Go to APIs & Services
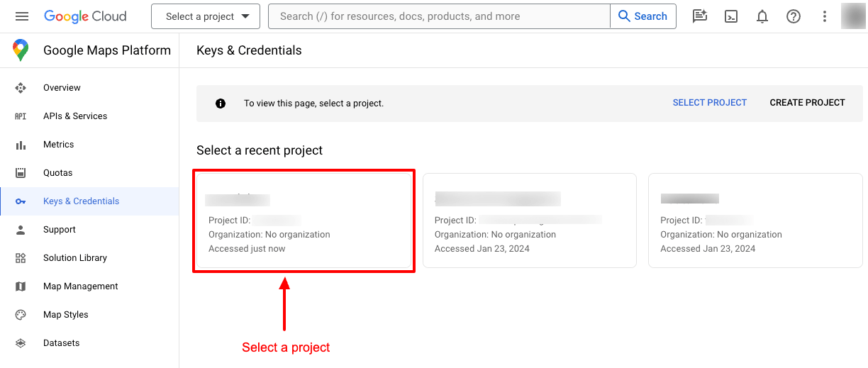The image size is (868, 368). click(74, 116)
